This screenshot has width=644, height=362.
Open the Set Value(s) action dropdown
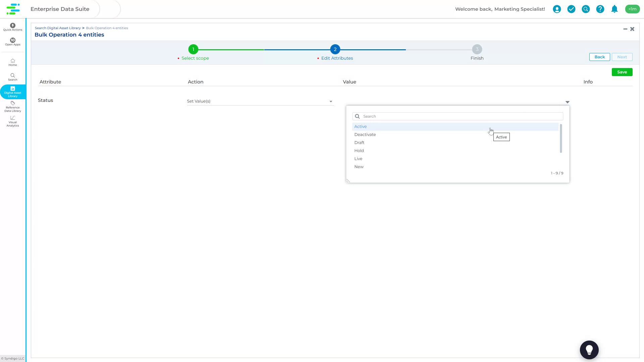point(260,101)
